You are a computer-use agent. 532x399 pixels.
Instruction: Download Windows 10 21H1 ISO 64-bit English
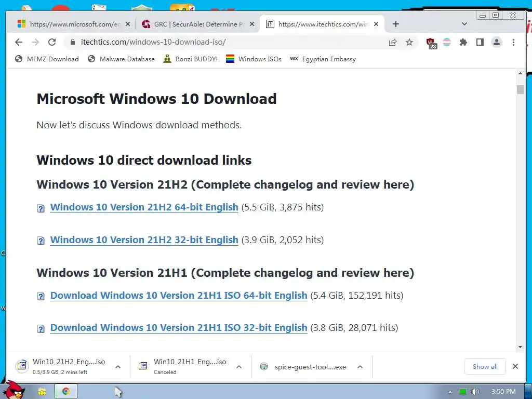[179, 296]
